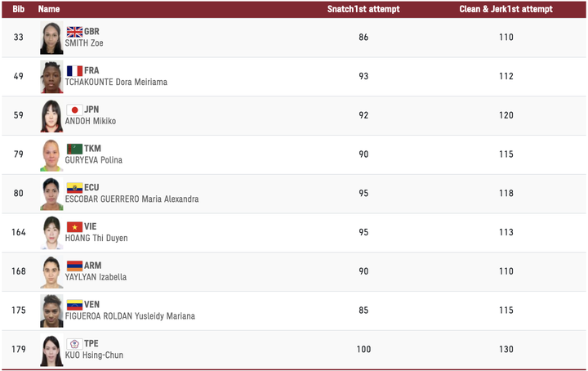Click the Ecuador flag icon
This screenshot has width=588, height=371.
[74, 188]
